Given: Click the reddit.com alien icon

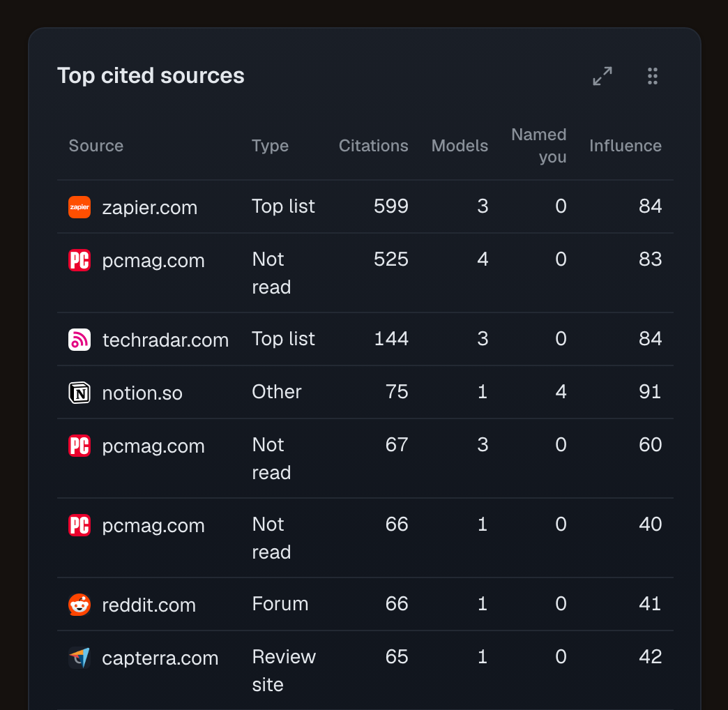Looking at the screenshot, I should 79,605.
